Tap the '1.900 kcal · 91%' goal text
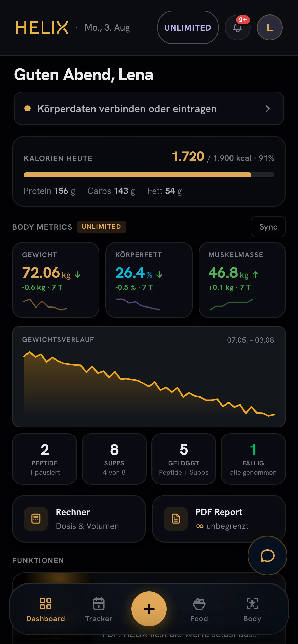Viewport: 298px width, 644px height. [x=244, y=158]
